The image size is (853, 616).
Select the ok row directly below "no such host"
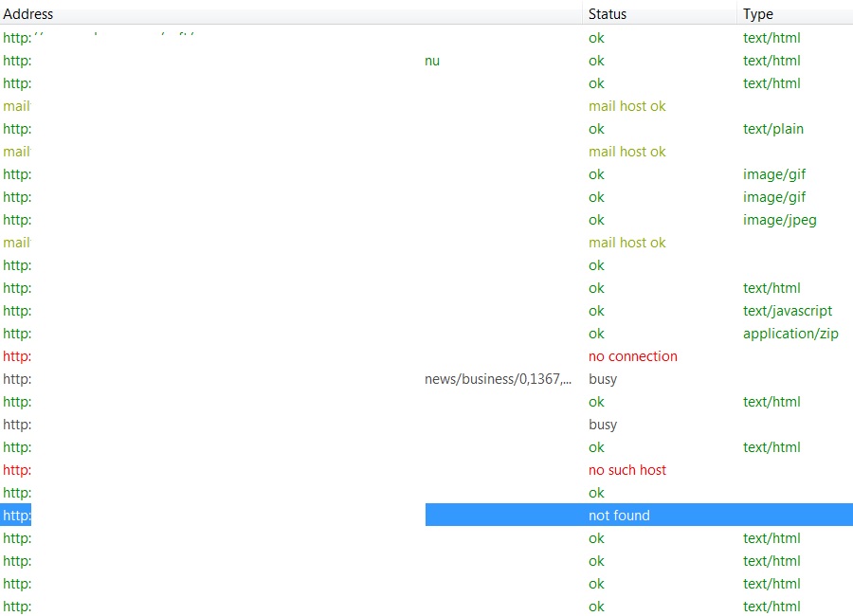pos(596,493)
